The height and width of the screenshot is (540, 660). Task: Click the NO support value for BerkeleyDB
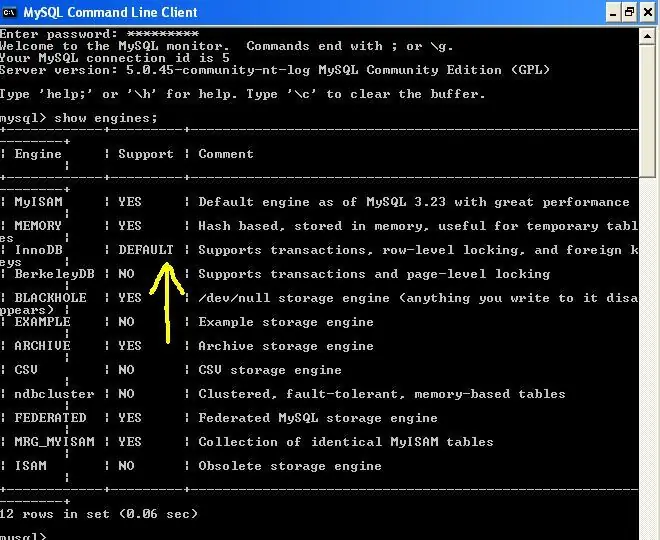[126, 274]
